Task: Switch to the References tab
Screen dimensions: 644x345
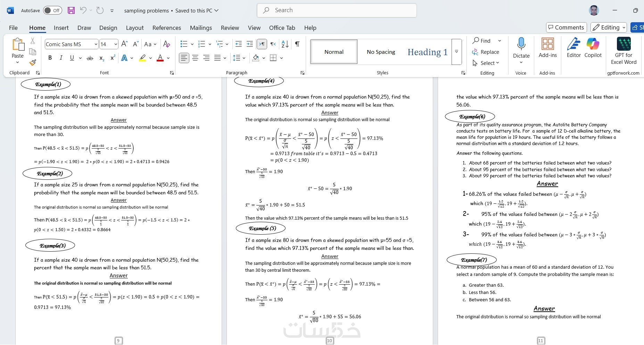Action: pyautogui.click(x=167, y=28)
